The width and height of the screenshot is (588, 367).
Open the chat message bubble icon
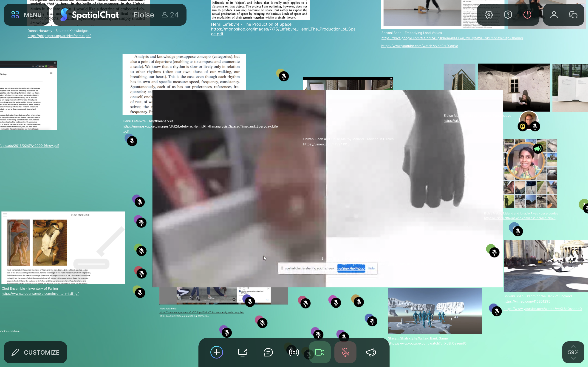(268, 352)
